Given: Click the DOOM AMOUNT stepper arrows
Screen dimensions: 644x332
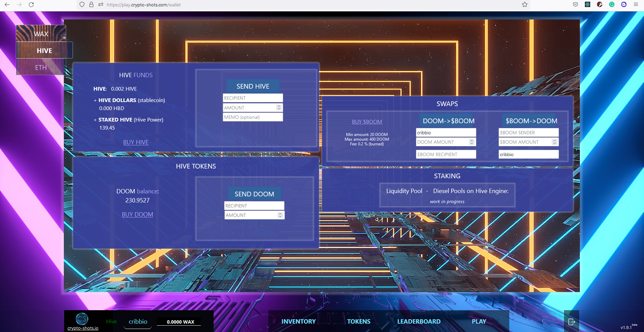Looking at the screenshot, I should pyautogui.click(x=472, y=142).
